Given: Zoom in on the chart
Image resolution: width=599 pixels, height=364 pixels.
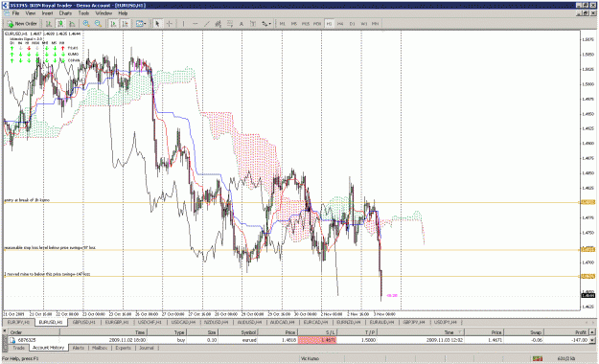Looking at the screenshot, I should [86, 24].
